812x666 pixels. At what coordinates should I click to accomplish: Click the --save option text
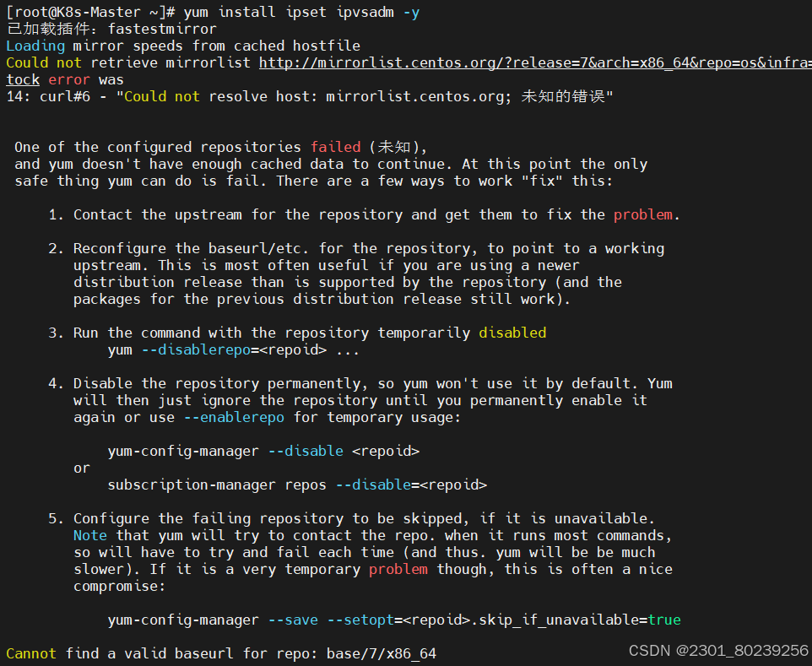tap(293, 620)
